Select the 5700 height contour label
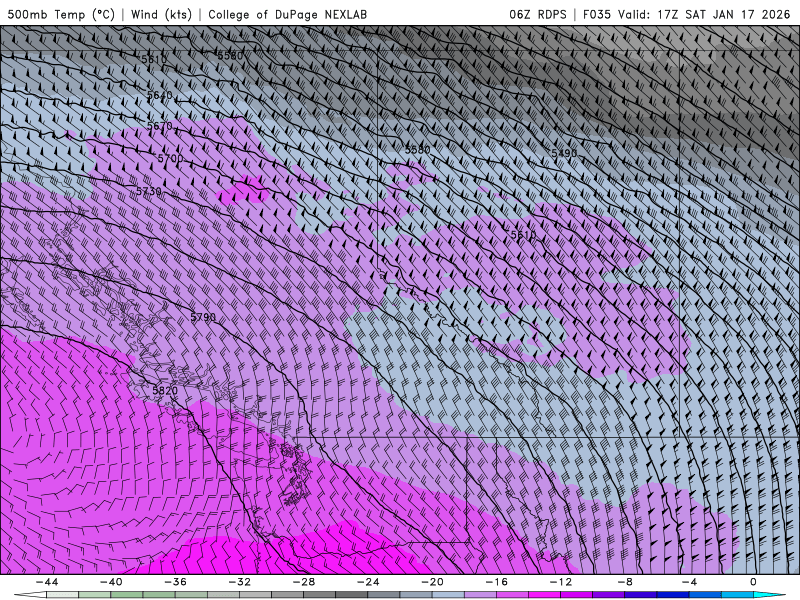The image size is (800, 600). point(170,158)
